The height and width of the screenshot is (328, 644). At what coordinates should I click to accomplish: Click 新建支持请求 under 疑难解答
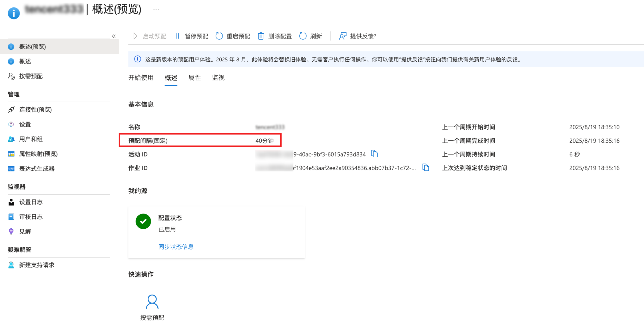(37, 265)
